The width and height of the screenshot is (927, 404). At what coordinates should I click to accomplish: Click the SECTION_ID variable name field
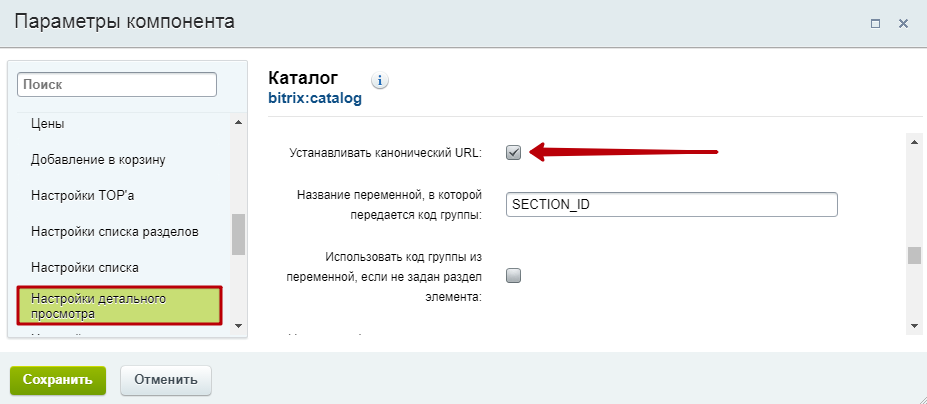click(x=671, y=204)
